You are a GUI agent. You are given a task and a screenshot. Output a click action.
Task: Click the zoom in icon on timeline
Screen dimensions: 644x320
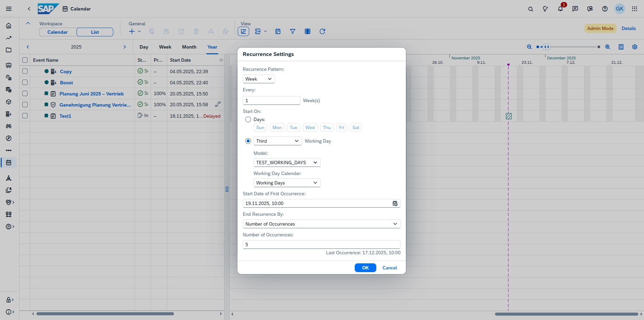pos(607,47)
